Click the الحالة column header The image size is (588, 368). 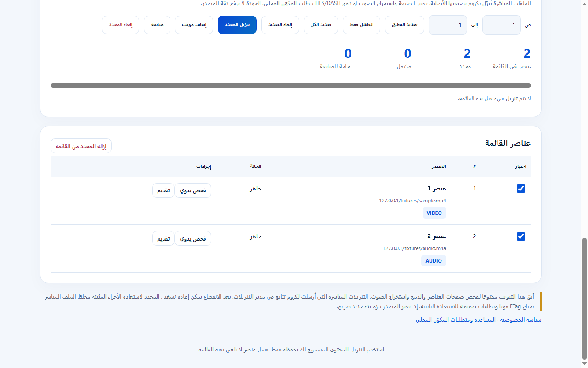point(256,167)
